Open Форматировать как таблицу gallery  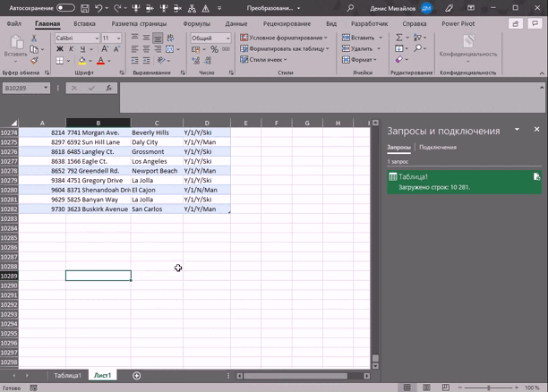tap(285, 48)
